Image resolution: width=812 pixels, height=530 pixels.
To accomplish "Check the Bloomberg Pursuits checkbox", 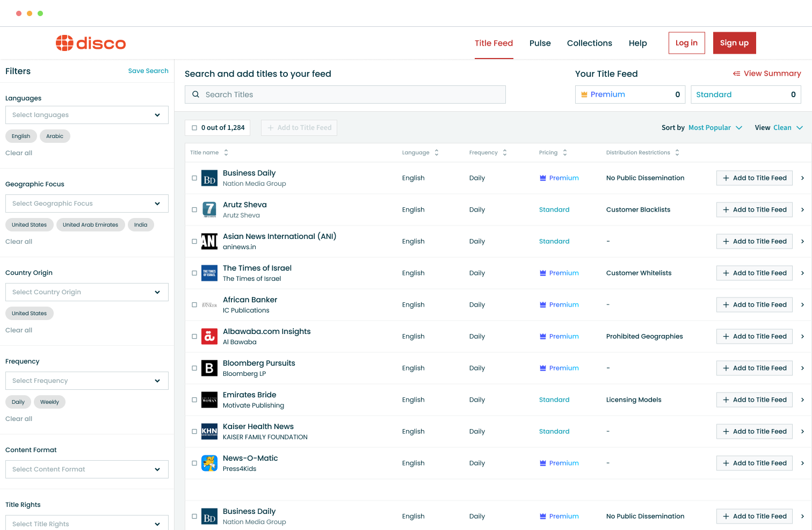I will (194, 368).
